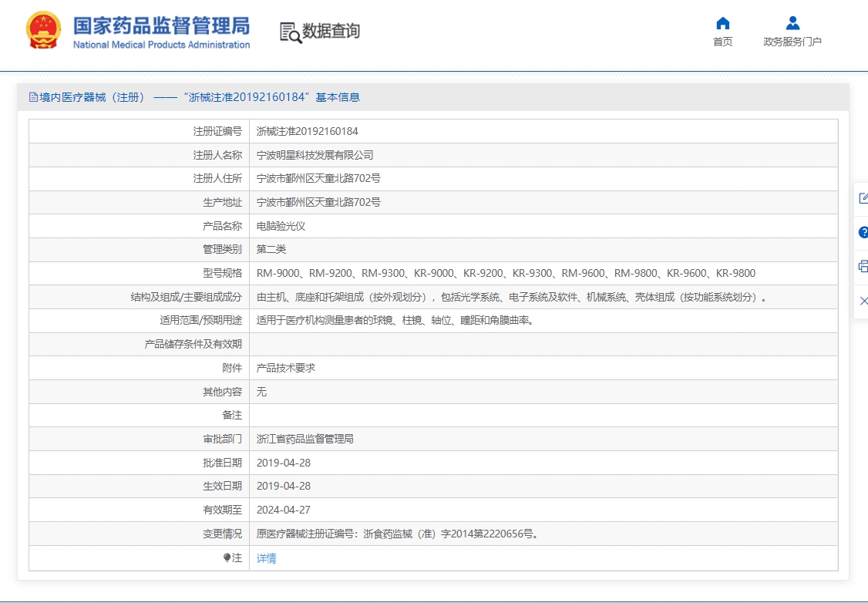Click the 管理类别 label
Screen dimensions: 868x603
[x=223, y=249]
